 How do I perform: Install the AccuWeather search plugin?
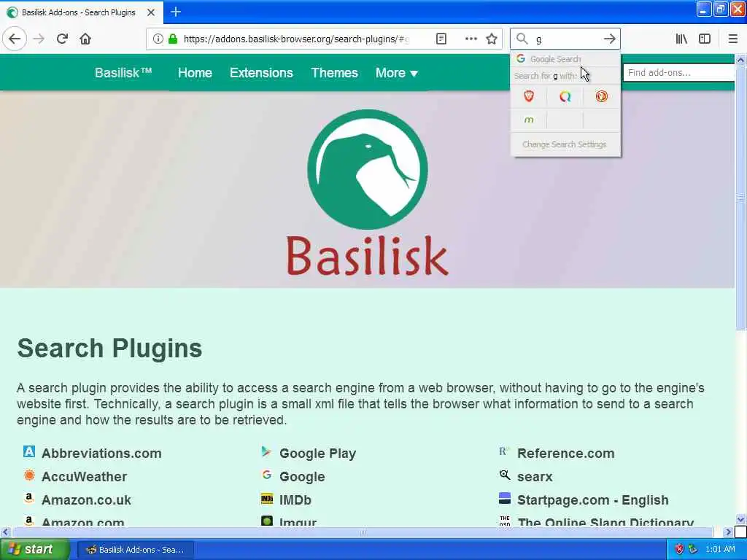84,476
